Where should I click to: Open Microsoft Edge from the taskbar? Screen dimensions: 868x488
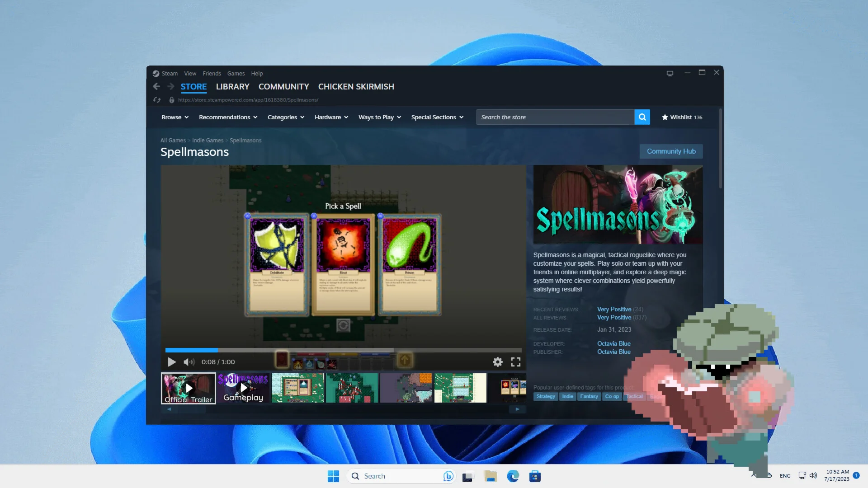[513, 476]
